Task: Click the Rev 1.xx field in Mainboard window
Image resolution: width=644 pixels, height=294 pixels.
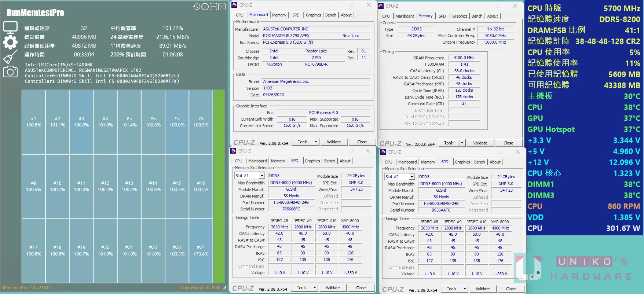Action: pyautogui.click(x=351, y=36)
